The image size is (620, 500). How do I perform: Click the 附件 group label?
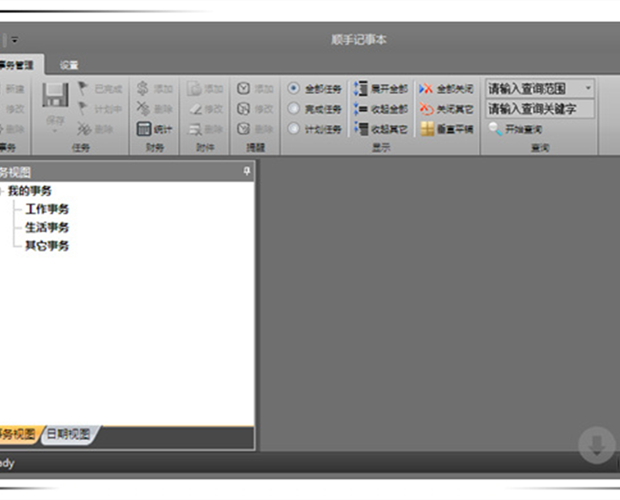click(x=205, y=148)
